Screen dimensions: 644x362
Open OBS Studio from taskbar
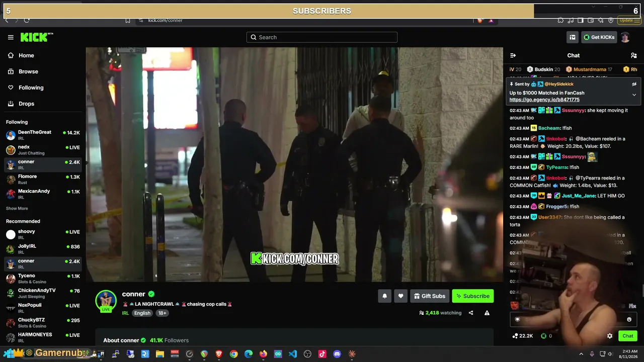(x=307, y=354)
